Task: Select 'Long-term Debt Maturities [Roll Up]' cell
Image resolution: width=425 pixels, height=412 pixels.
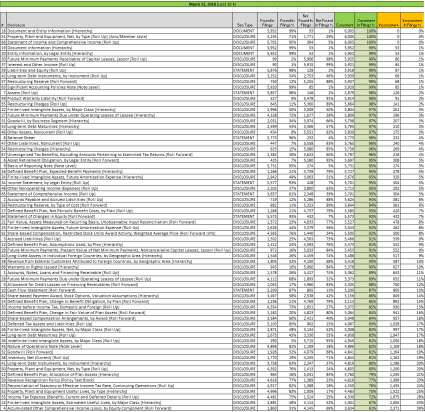Action: [119, 335]
